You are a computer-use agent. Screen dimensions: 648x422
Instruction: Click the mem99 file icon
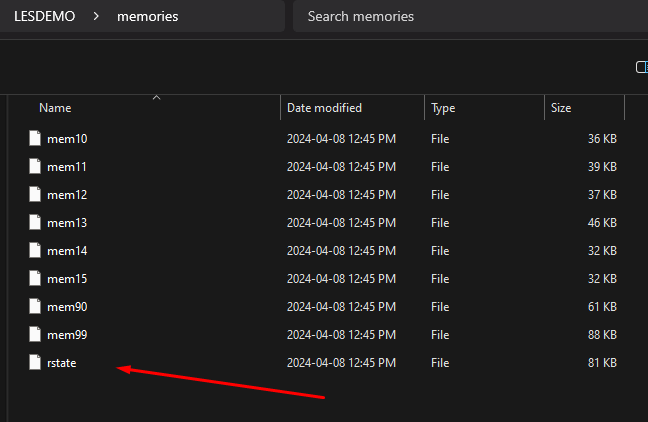pos(35,334)
